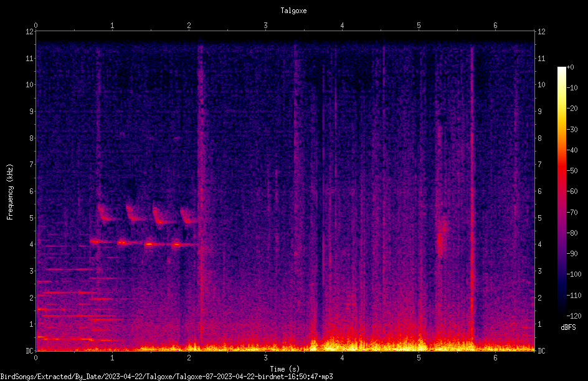This screenshot has width=588, height=381.
Task: Click the -50 label on the color scale
Action: point(572,170)
